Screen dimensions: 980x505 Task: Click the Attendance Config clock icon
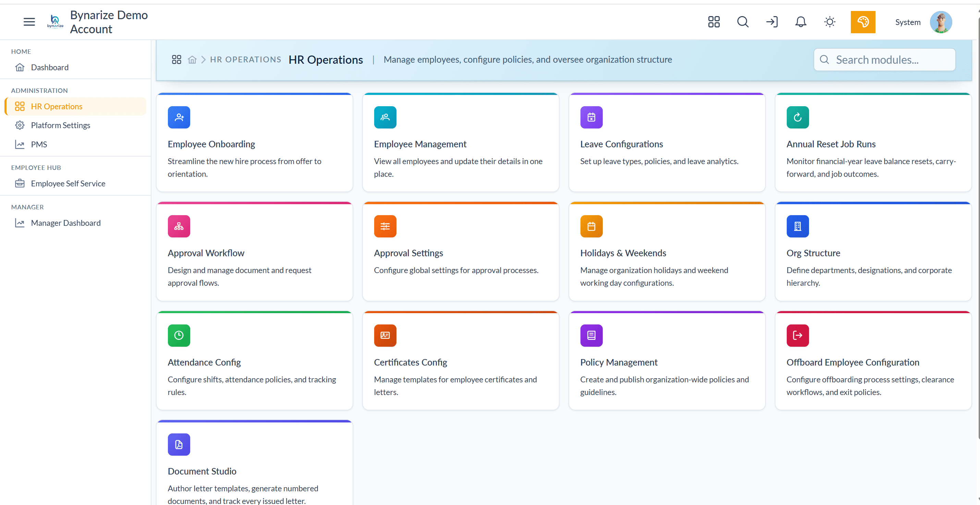(179, 335)
